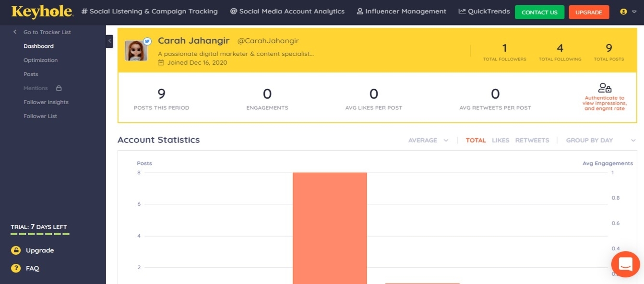Image resolution: width=644 pixels, height=284 pixels.
Task: Open the user account menu icon
Action: point(623,12)
